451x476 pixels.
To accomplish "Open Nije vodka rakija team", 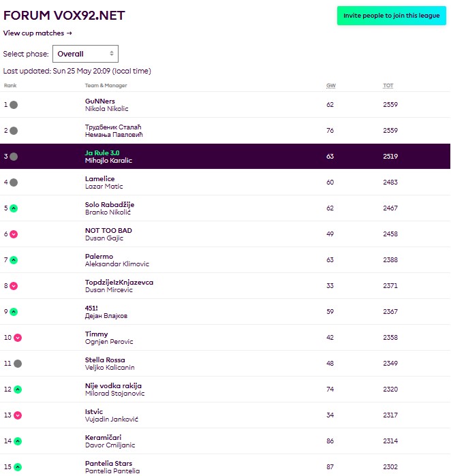I will pyautogui.click(x=113, y=386).
